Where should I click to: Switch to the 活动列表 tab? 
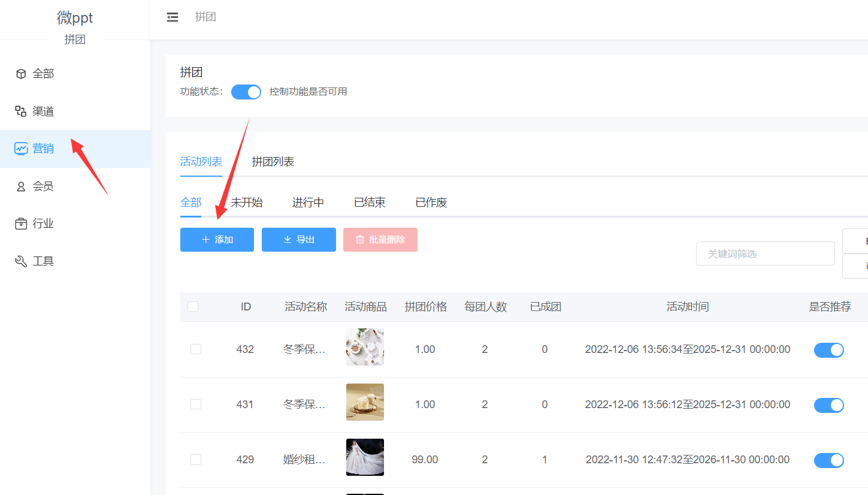pos(201,162)
